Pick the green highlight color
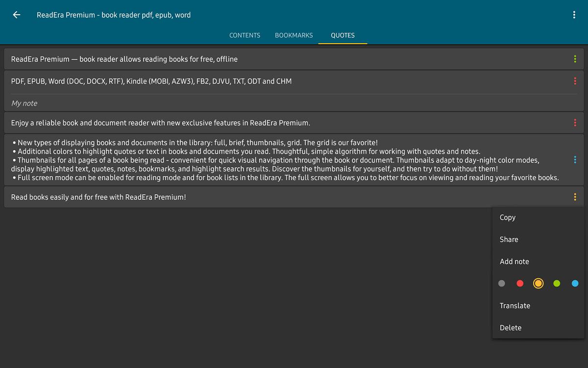 tap(557, 283)
